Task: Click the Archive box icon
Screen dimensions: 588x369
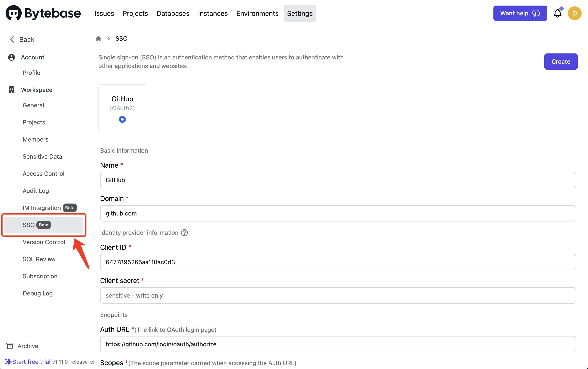Action: click(10, 346)
